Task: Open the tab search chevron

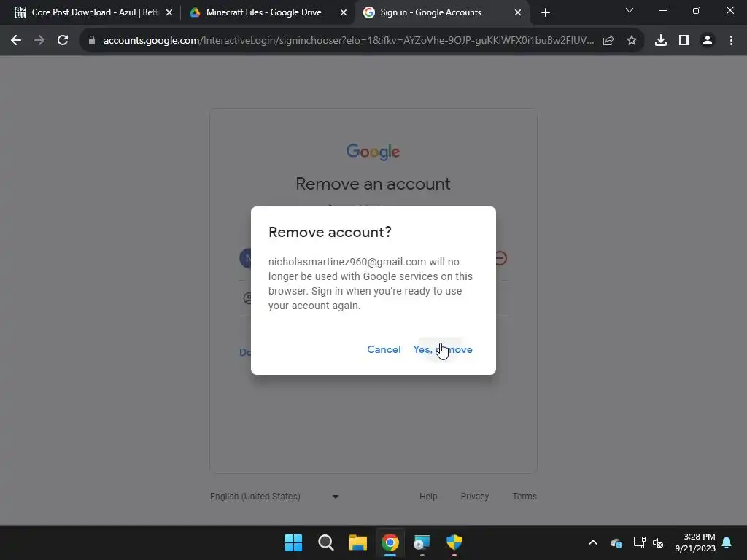Action: click(x=630, y=10)
